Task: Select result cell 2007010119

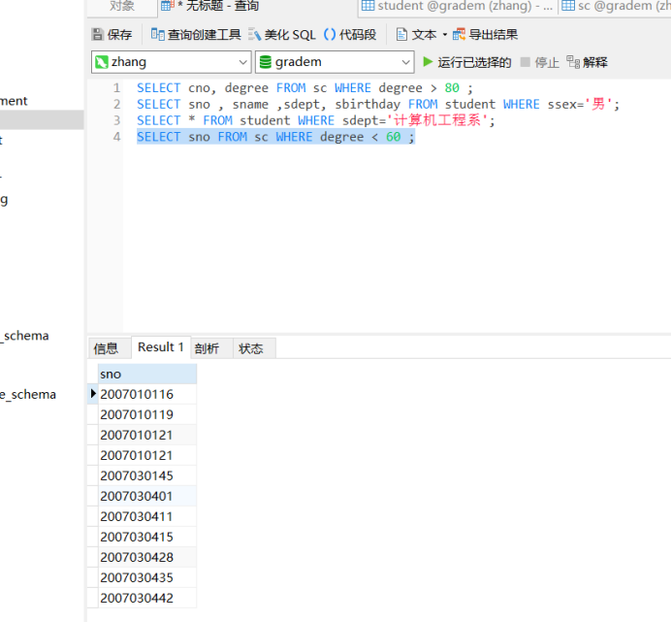Action: point(147,414)
